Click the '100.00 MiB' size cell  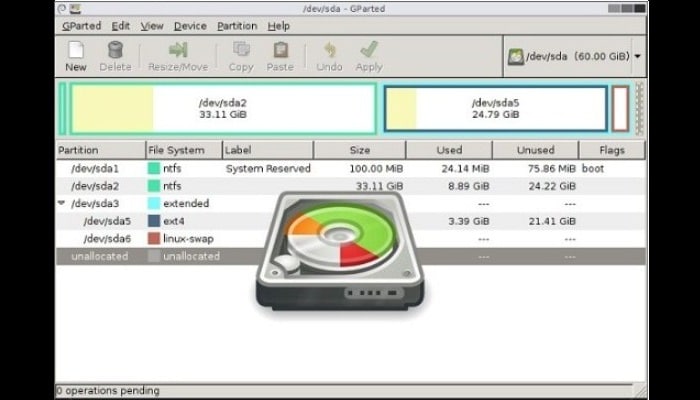376,169
